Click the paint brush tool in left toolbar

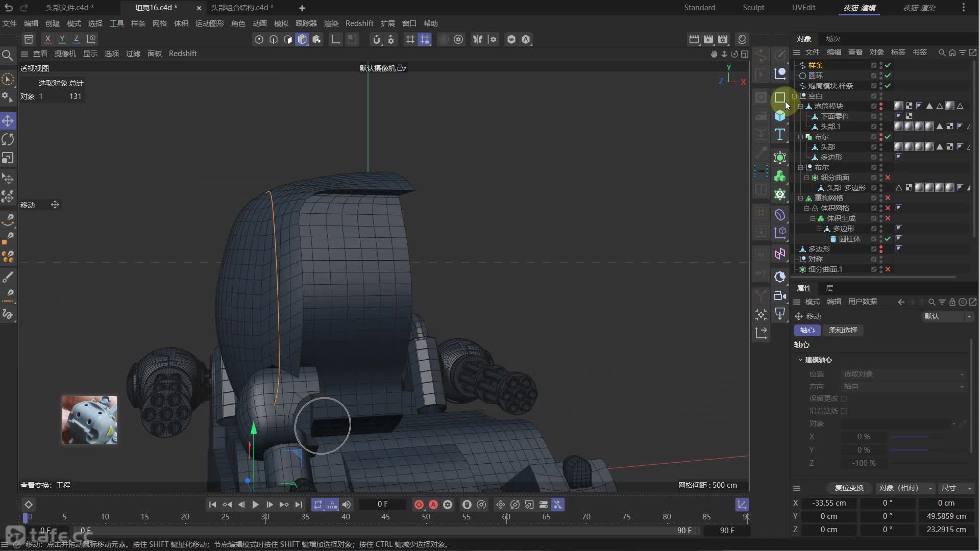pyautogui.click(x=8, y=278)
